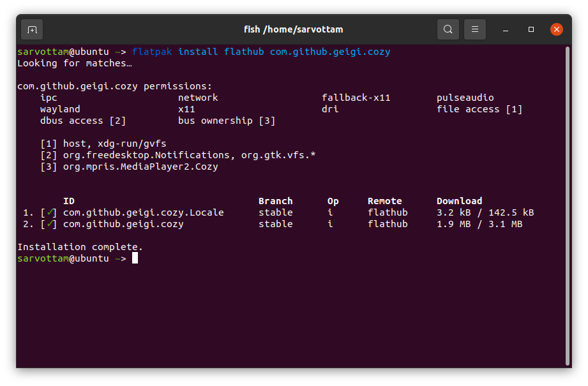Click the fish /home/sarvottam window title
This screenshot has height=386, width=588.
pos(294,29)
